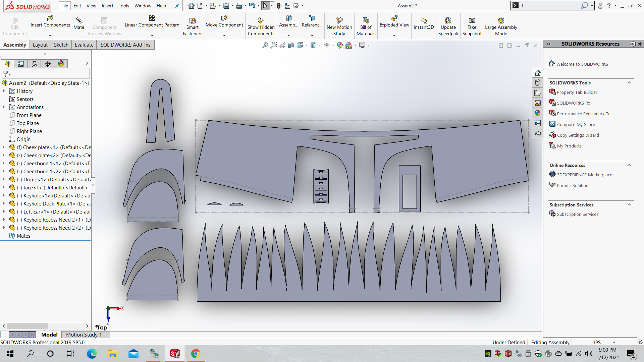Screen dimensions: 644x362
Task: Select the Mate tool
Action: point(79,23)
